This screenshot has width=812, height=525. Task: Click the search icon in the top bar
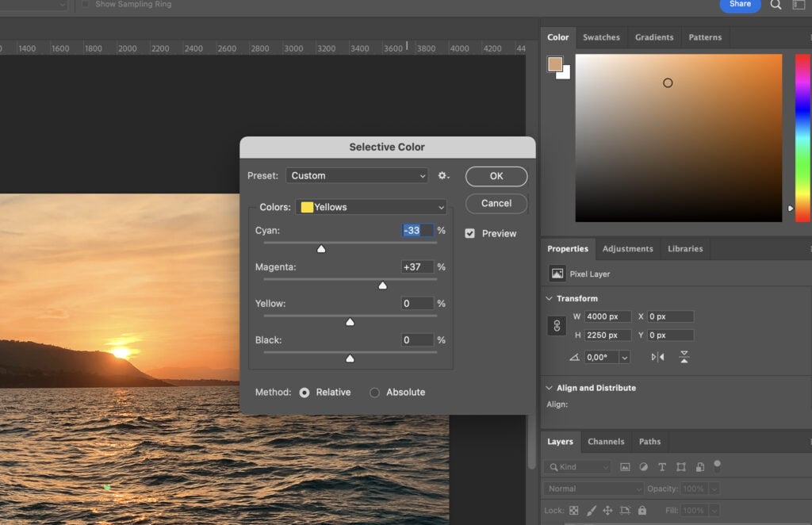click(775, 5)
